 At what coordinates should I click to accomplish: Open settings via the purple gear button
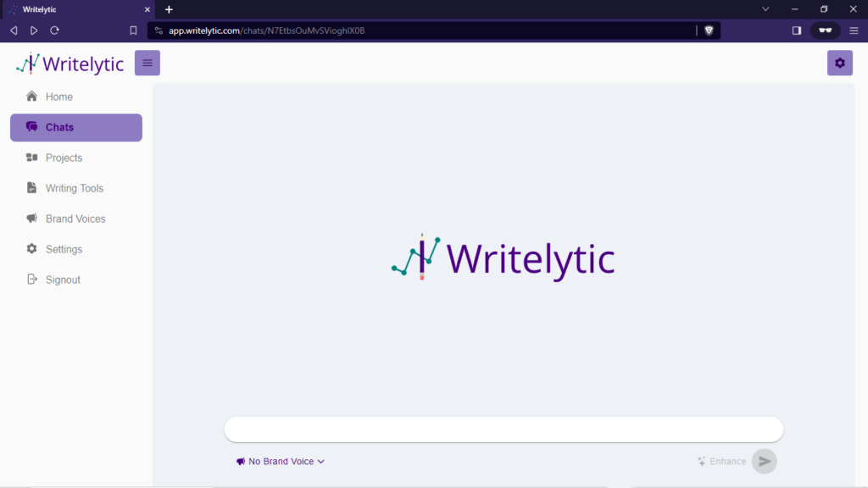point(839,63)
